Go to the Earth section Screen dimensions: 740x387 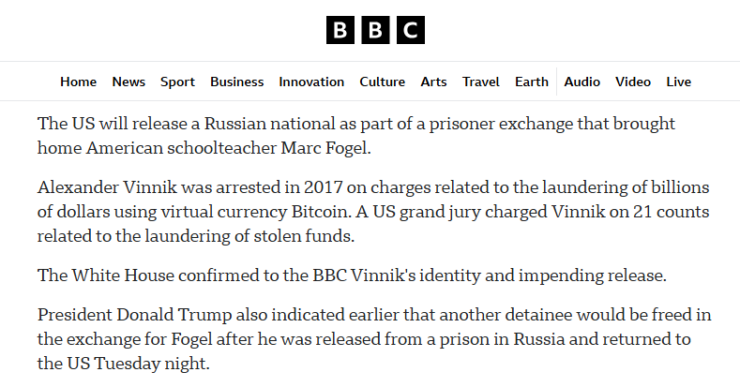pos(532,82)
